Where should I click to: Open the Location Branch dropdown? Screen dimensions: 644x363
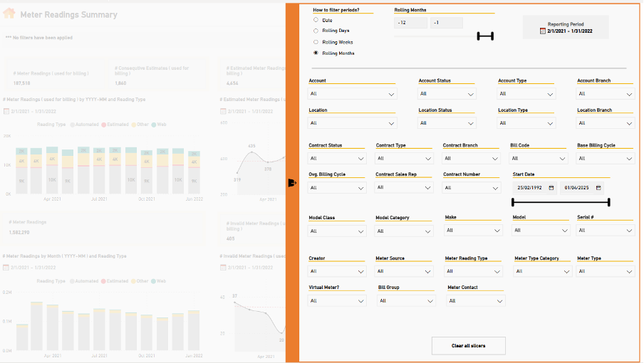pyautogui.click(x=606, y=123)
